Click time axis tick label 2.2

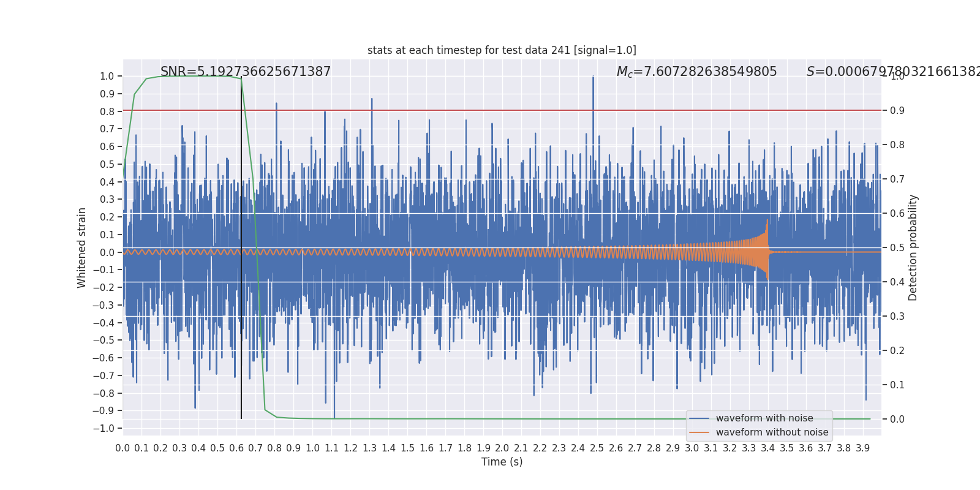540,448
